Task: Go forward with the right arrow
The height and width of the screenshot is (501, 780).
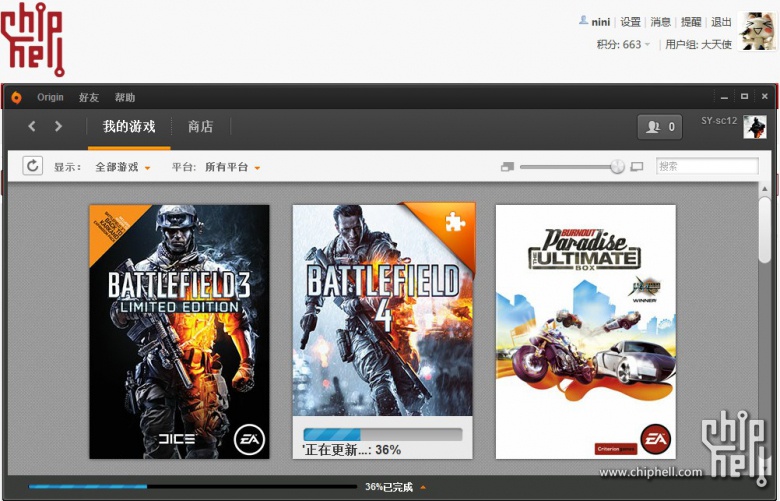Action: click(x=58, y=126)
